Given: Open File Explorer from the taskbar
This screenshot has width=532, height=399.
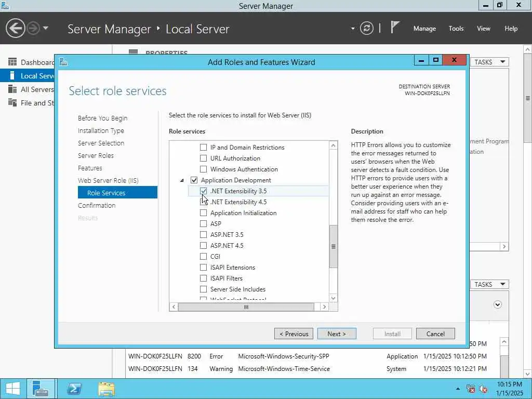Looking at the screenshot, I should [106, 389].
